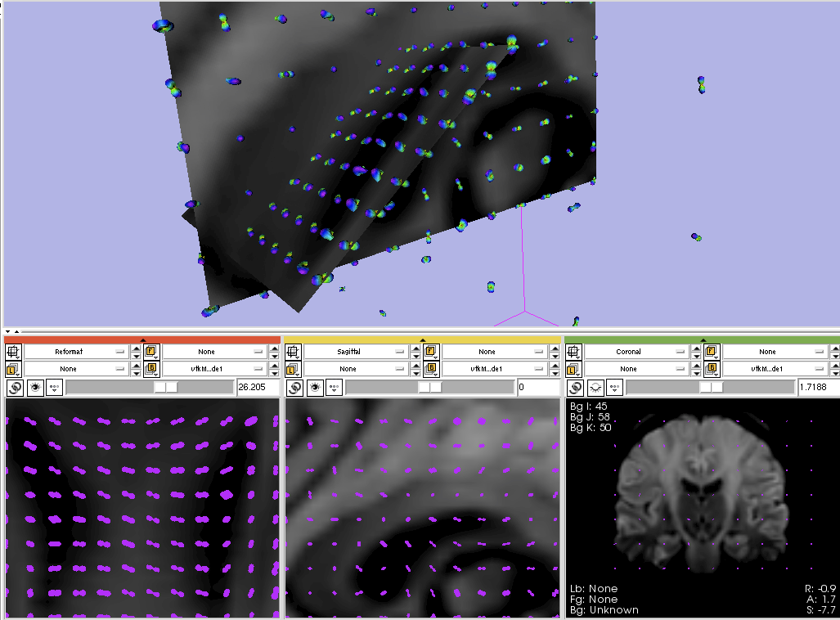Image resolution: width=840 pixels, height=620 pixels.
Task: Link slice controls in the red panel
Action: click(x=15, y=387)
